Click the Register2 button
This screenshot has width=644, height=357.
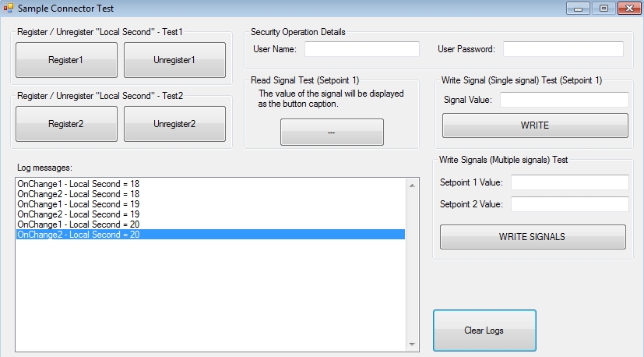66,124
